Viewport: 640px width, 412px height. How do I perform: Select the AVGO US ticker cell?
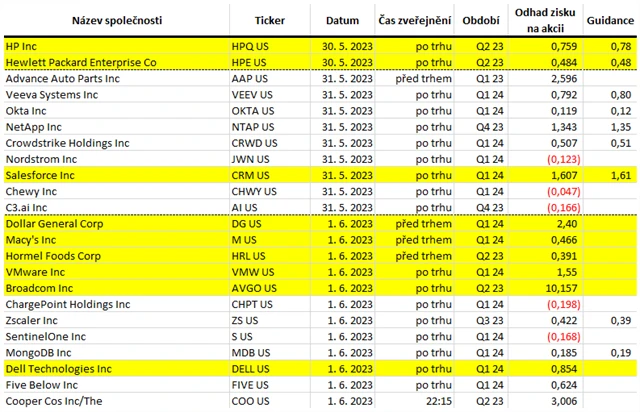270,288
